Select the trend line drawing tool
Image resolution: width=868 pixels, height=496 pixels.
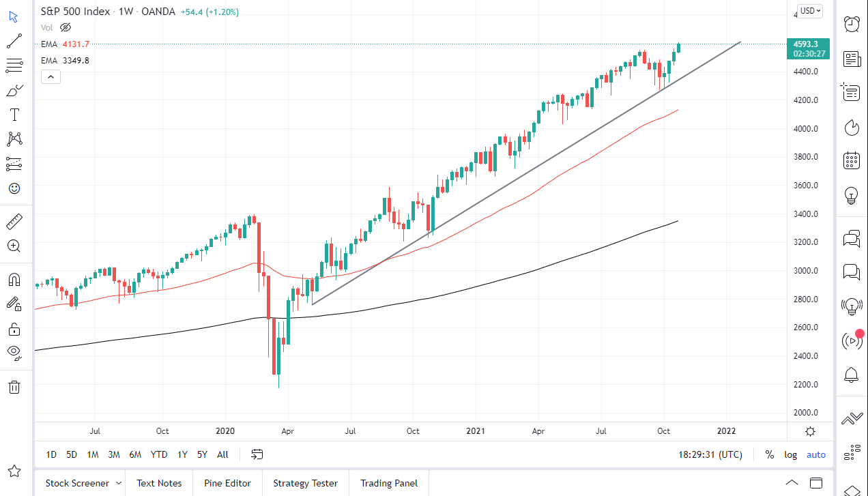[x=14, y=41]
